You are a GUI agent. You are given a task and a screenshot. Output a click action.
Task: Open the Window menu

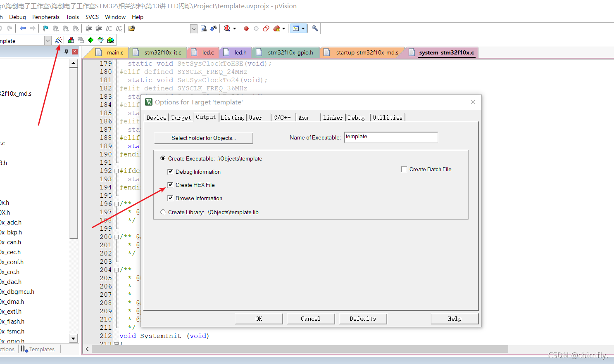[115, 17]
